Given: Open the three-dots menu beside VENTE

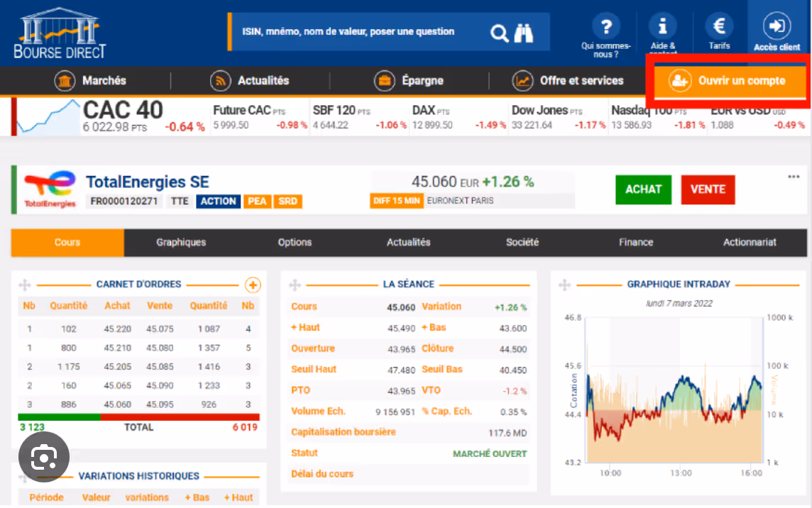Looking at the screenshot, I should (794, 177).
